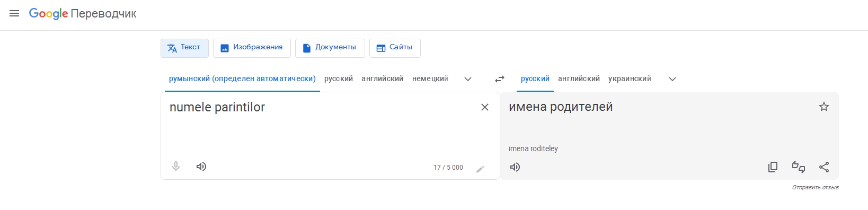The image size is (868, 210).
Task: Listen to the Russian translation
Action: coord(515,167)
